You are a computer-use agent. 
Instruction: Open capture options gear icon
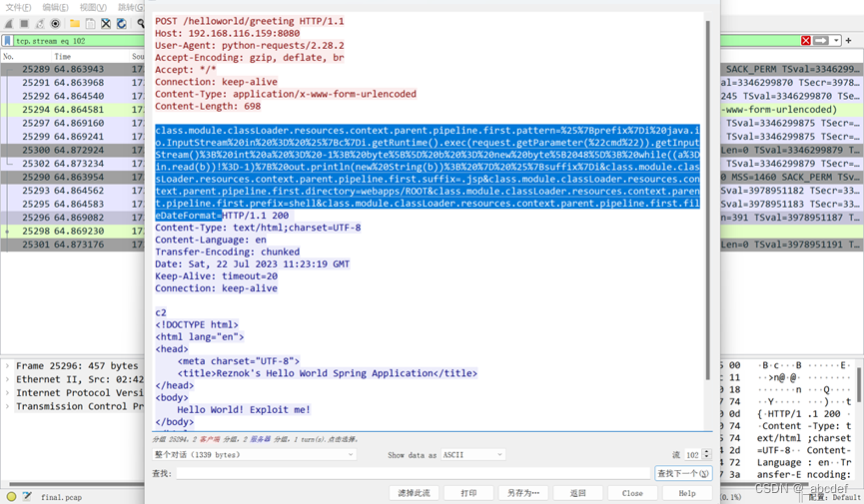55,24
